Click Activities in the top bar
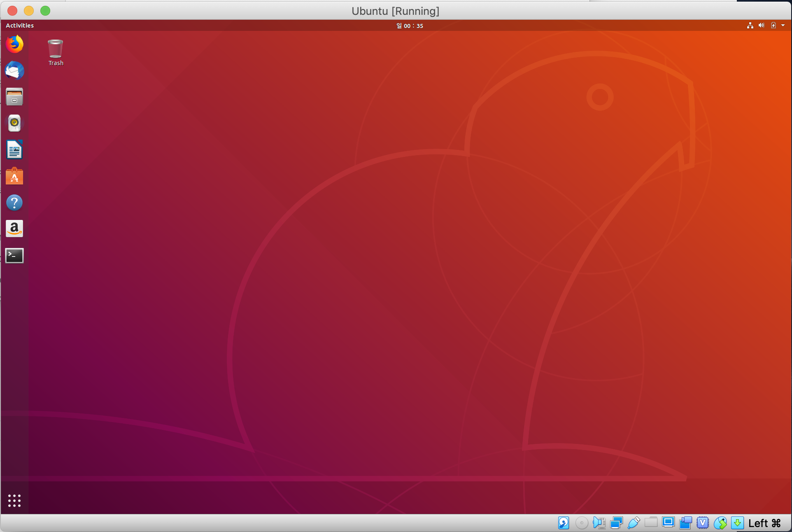 [20, 26]
